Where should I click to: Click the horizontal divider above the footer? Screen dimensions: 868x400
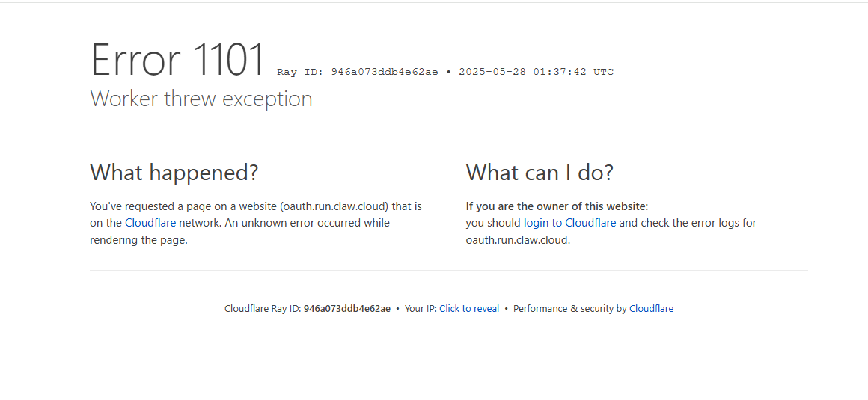click(x=449, y=271)
